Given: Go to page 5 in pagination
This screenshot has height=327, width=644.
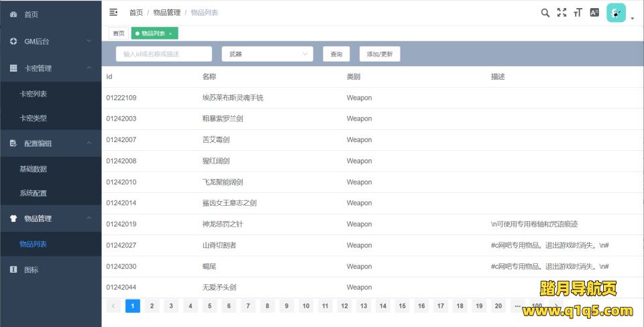Looking at the screenshot, I should (210, 306).
